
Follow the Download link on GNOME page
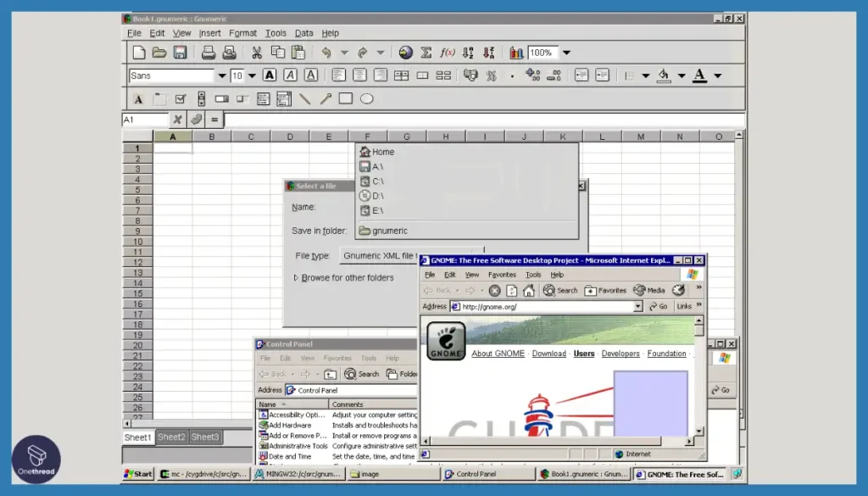(549, 354)
